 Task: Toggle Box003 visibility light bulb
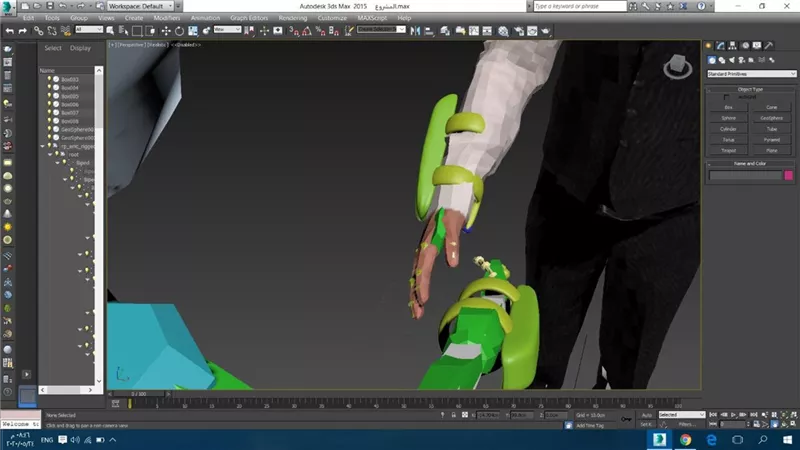49,79
